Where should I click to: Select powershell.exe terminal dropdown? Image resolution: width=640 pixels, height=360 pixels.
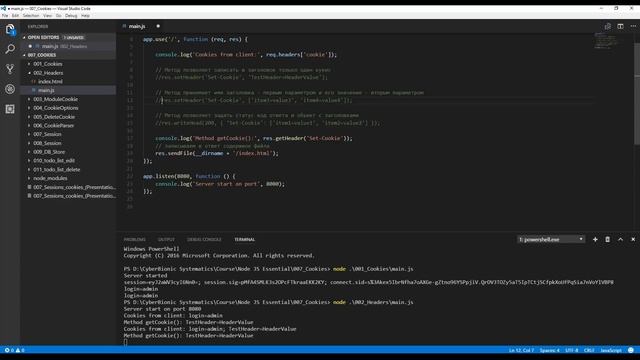click(551, 240)
